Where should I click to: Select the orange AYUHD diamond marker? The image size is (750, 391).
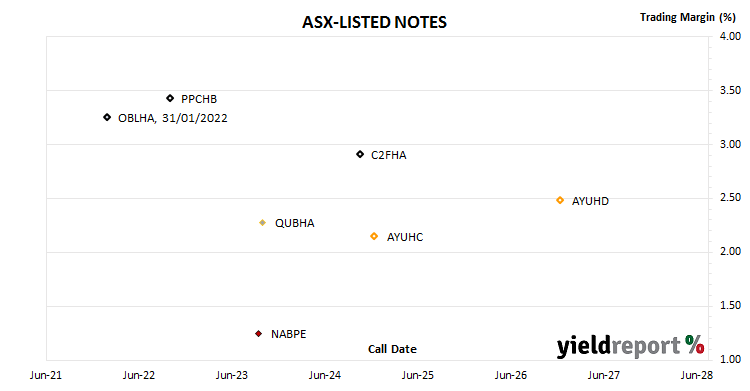[x=560, y=200]
